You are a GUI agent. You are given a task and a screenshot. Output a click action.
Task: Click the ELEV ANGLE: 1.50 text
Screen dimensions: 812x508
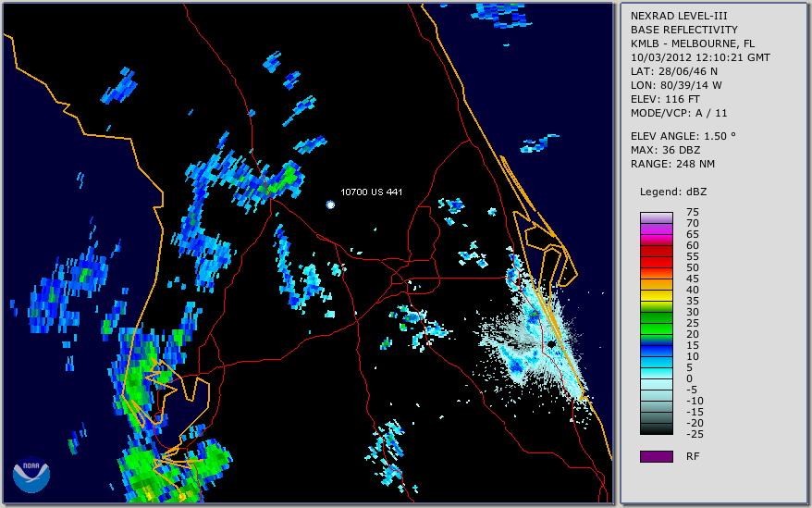(x=683, y=136)
